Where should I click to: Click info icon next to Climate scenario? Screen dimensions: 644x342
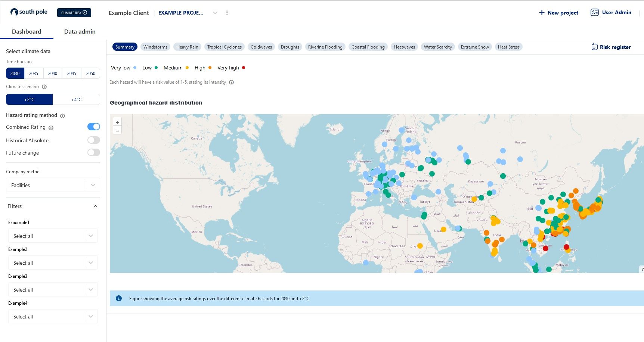44,87
